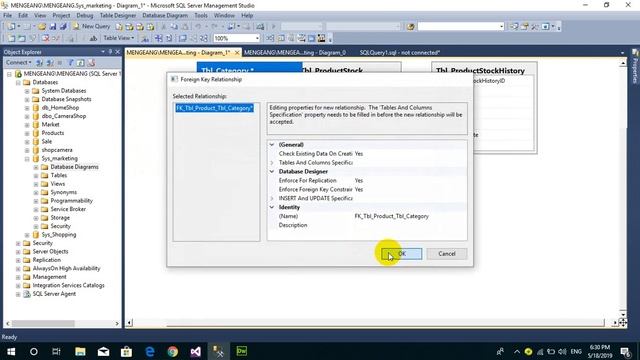Image resolution: width=640 pixels, height=360 pixels.
Task: Expand the Management folder node
Action: (18, 277)
